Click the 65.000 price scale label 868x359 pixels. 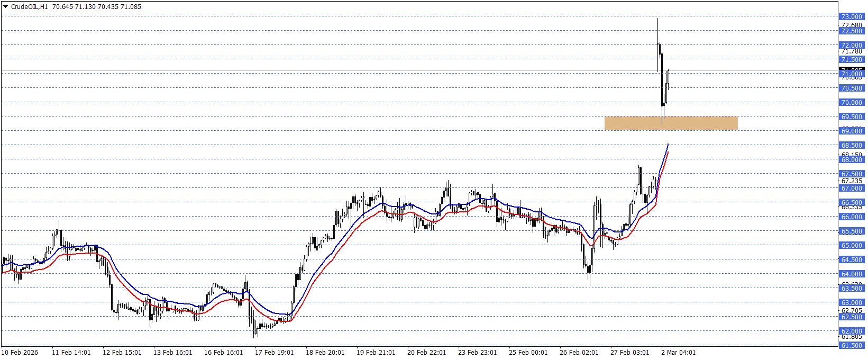[x=852, y=246]
